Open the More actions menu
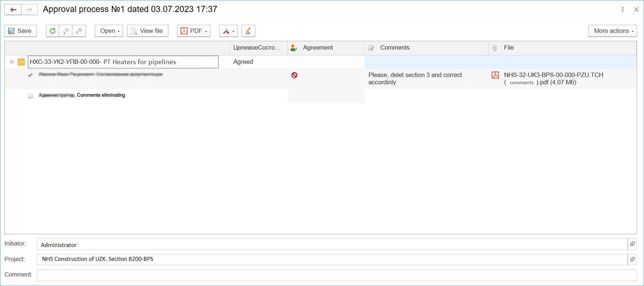The width and height of the screenshot is (644, 286). coord(613,31)
